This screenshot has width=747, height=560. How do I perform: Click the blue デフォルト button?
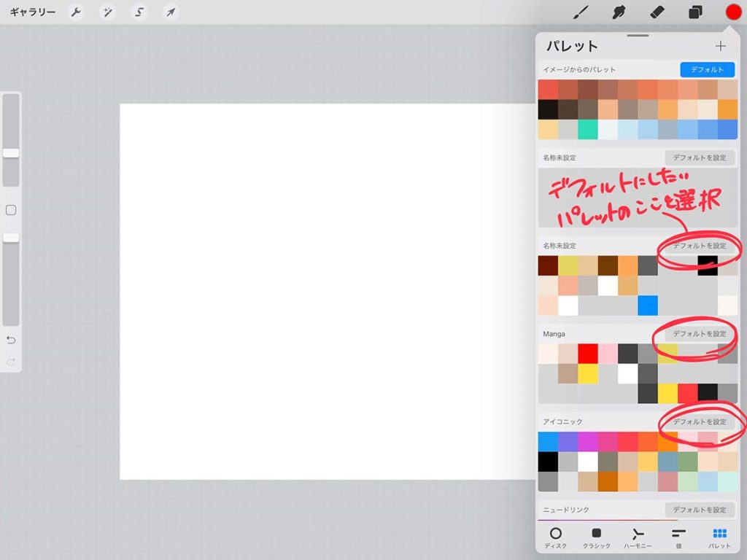pos(707,69)
